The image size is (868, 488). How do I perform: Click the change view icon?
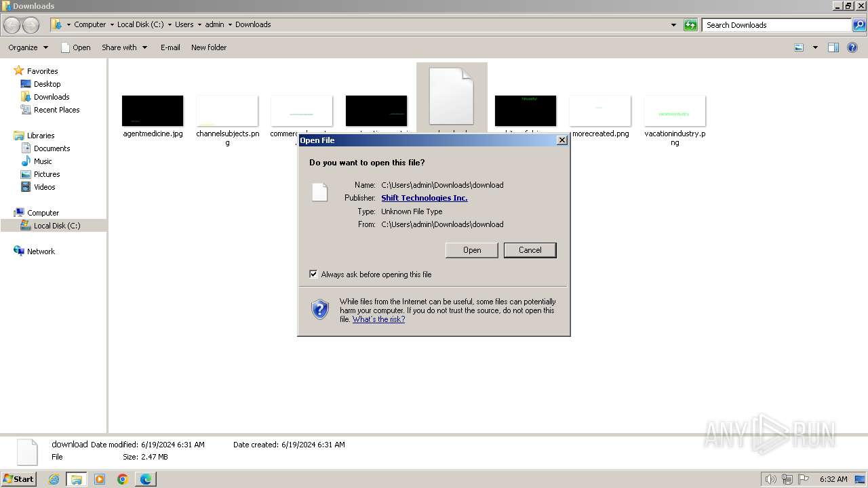pos(799,47)
